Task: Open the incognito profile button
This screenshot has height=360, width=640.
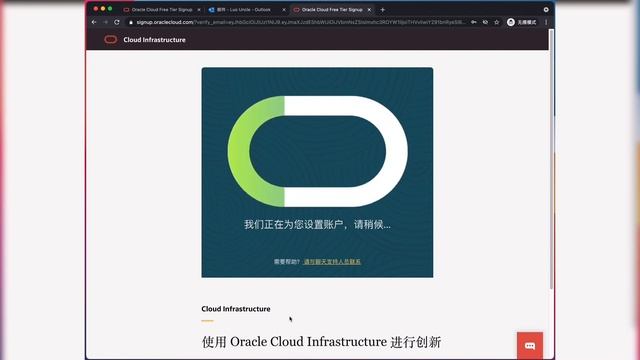Action: pos(522,22)
